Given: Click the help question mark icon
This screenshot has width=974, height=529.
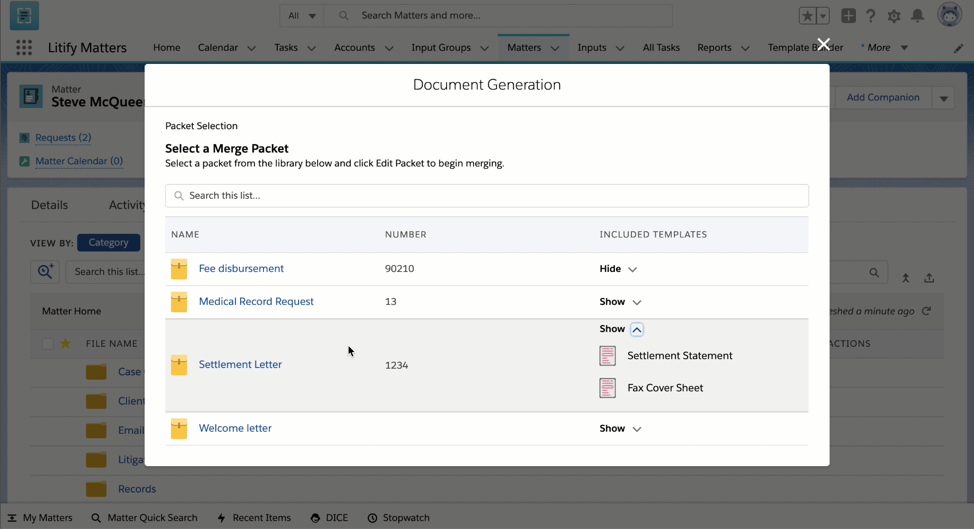Looking at the screenshot, I should tap(871, 16).
